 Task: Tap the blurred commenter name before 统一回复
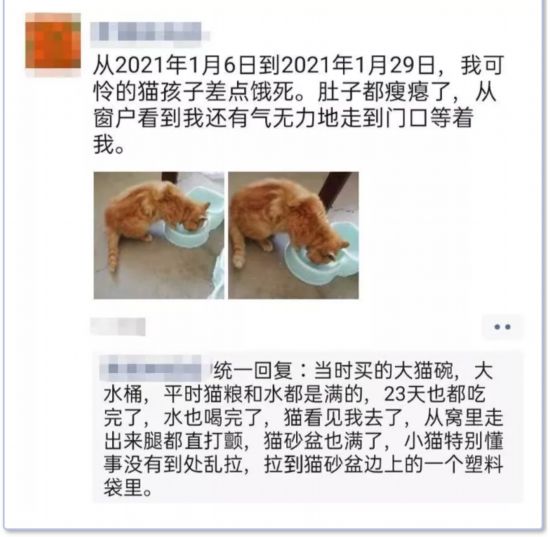(x=154, y=368)
